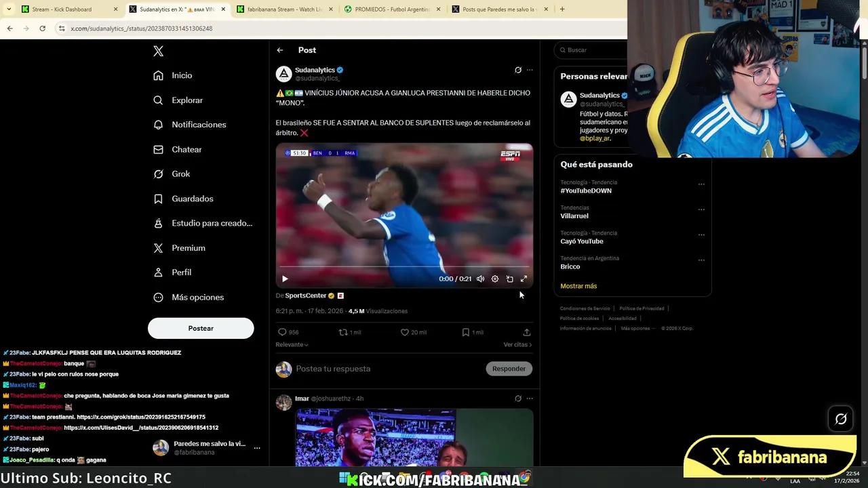The image size is (868, 488).
Task: Open Estudio para creadores icon
Action: pos(158,223)
